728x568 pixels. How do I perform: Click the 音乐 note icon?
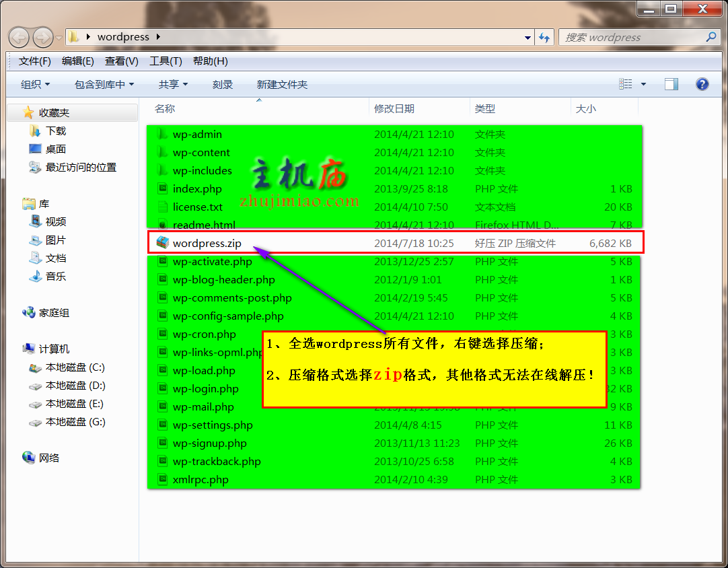[35, 277]
